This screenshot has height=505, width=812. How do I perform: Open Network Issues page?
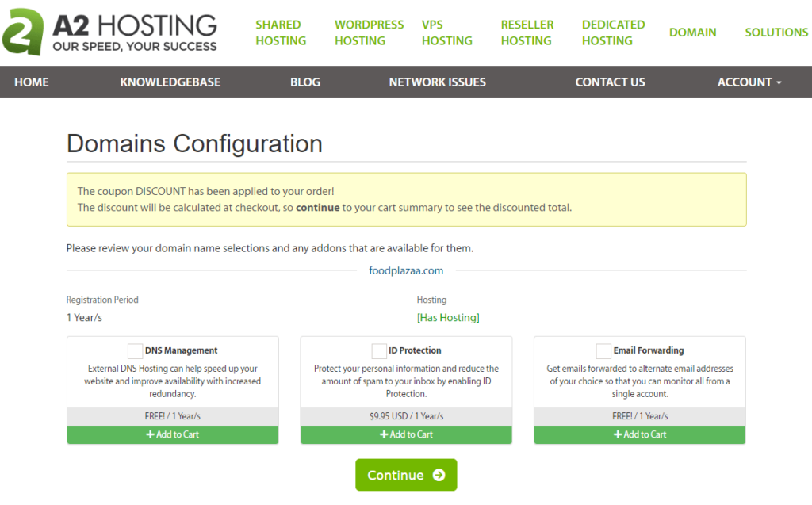point(438,82)
